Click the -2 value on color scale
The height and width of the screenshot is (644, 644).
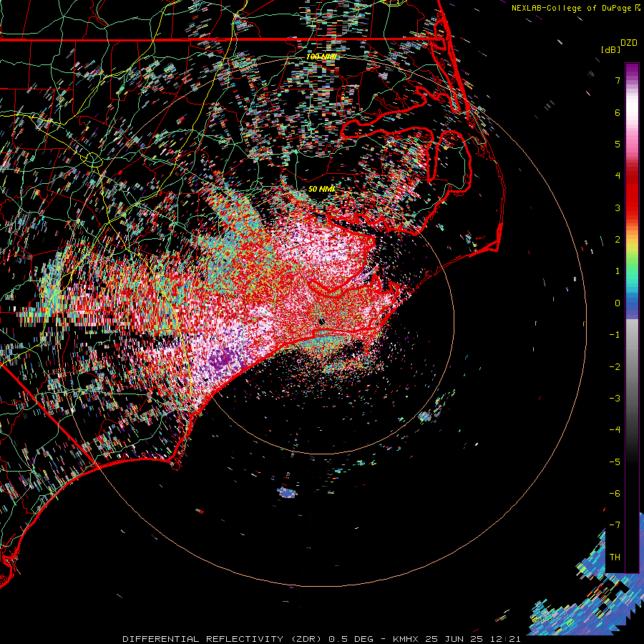coord(615,367)
